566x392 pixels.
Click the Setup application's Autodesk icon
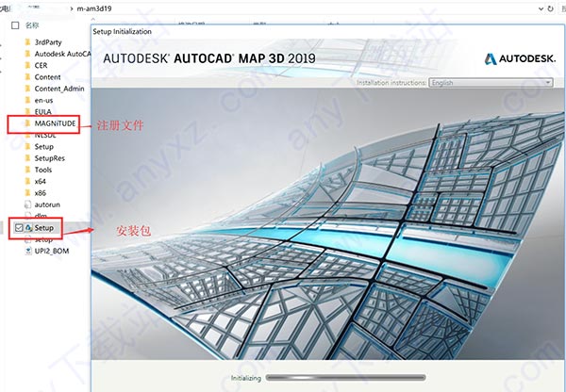(x=28, y=228)
